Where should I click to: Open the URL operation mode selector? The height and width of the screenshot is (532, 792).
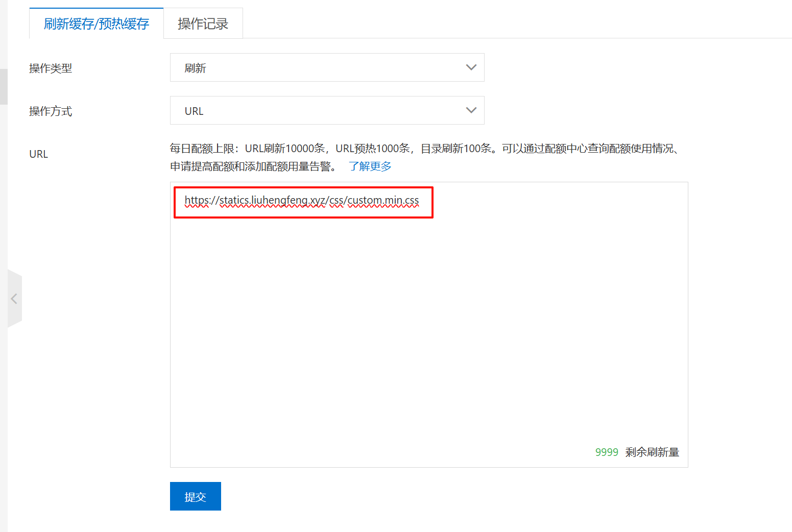click(x=327, y=110)
